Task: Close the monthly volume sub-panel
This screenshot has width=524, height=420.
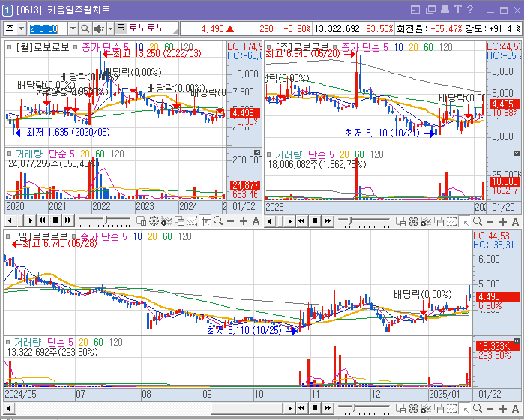Action: pos(256,153)
